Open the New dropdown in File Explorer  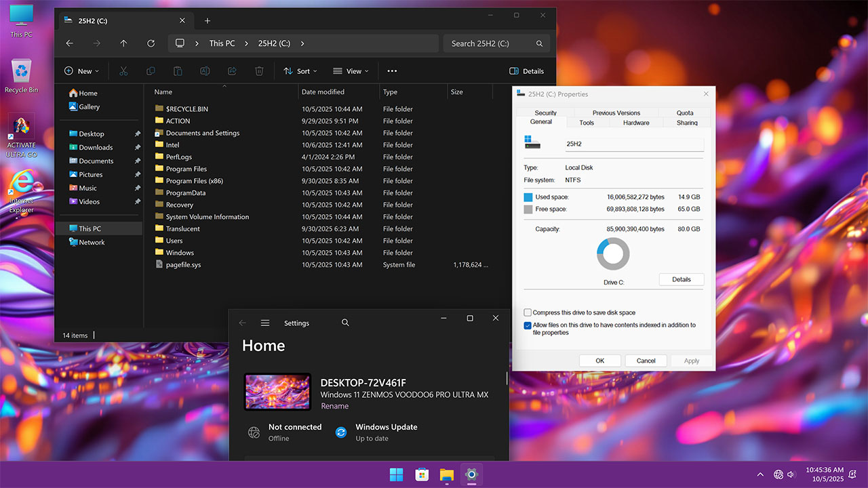pyautogui.click(x=81, y=71)
